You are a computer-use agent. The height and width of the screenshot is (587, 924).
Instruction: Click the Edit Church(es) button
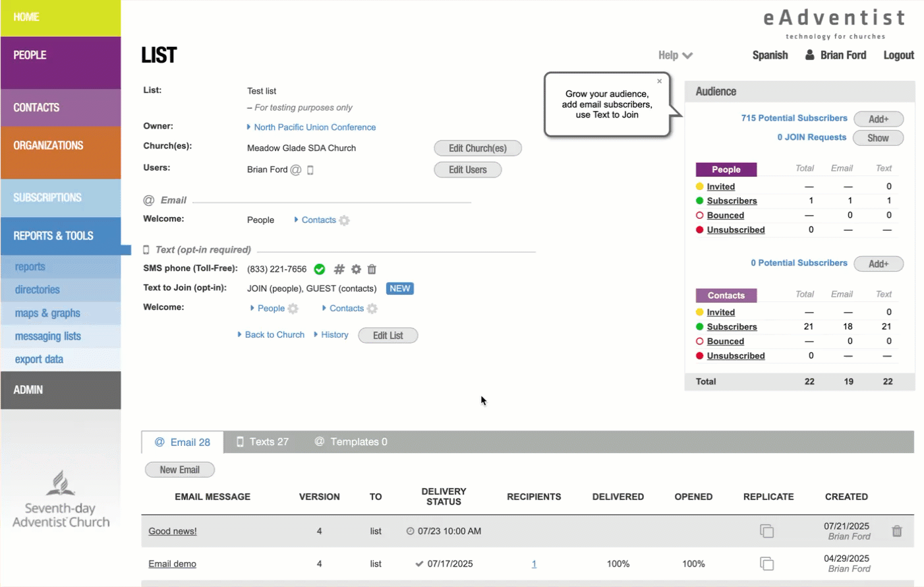tap(478, 148)
